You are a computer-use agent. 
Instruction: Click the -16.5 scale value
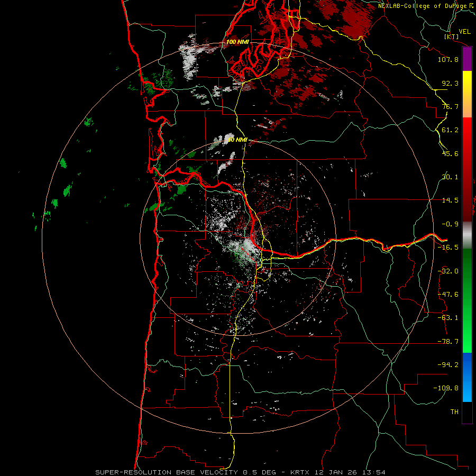pyautogui.click(x=448, y=248)
